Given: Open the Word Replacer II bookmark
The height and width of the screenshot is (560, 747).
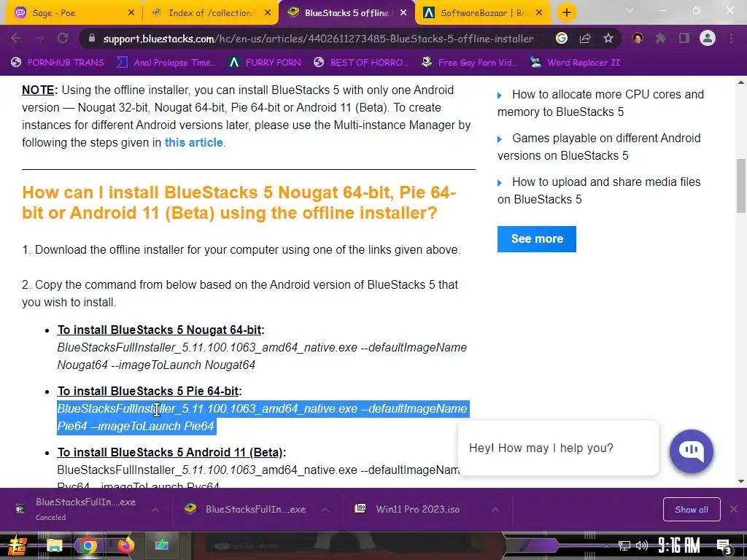Looking at the screenshot, I should pos(576,63).
